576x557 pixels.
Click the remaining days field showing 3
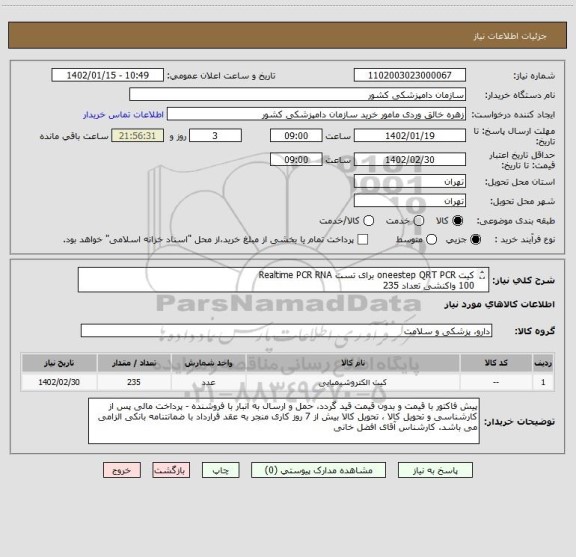point(215,136)
